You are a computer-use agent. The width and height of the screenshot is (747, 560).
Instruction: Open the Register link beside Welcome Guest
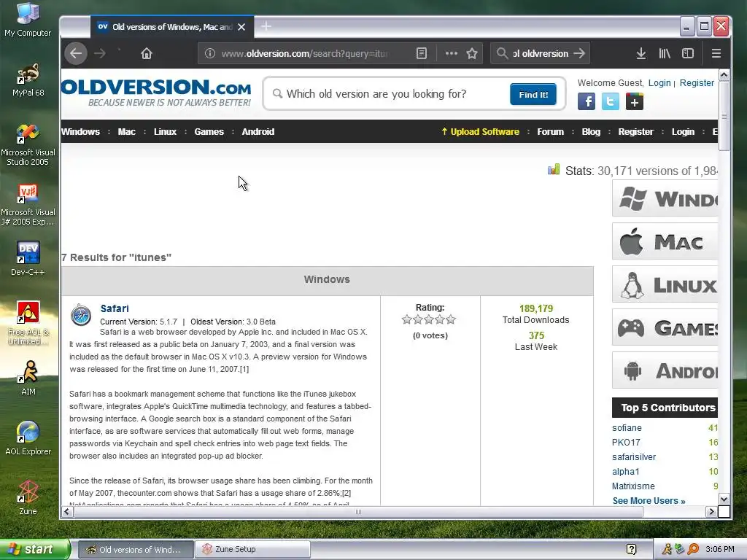[x=697, y=83]
